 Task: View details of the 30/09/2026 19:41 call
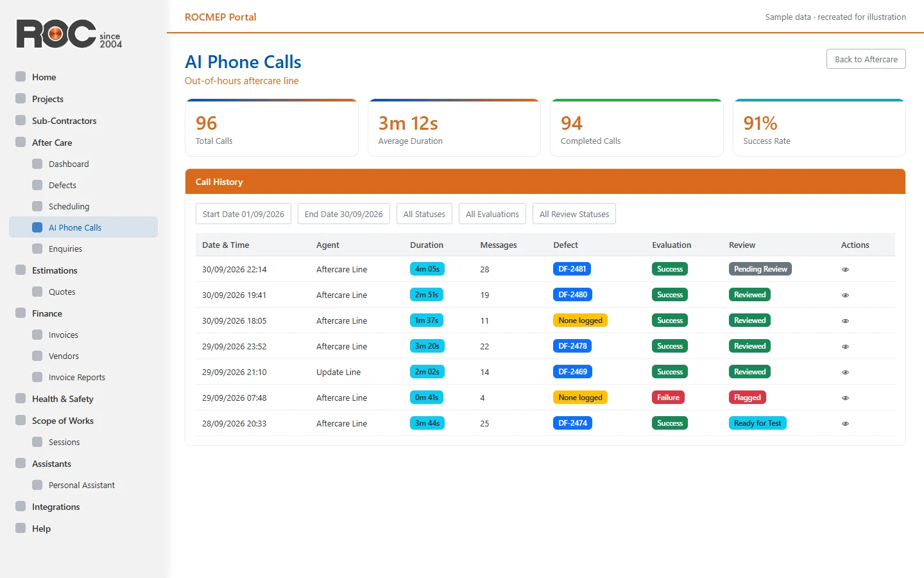[845, 295]
